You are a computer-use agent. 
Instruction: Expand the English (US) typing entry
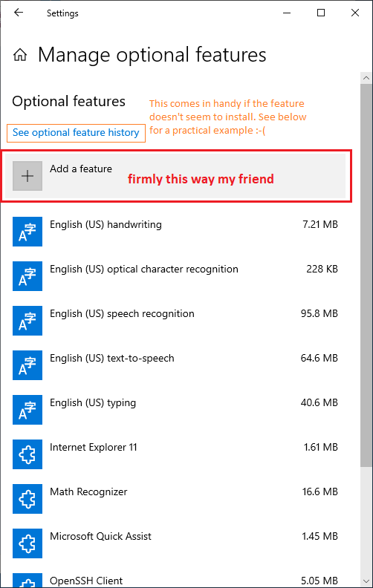tap(175, 410)
